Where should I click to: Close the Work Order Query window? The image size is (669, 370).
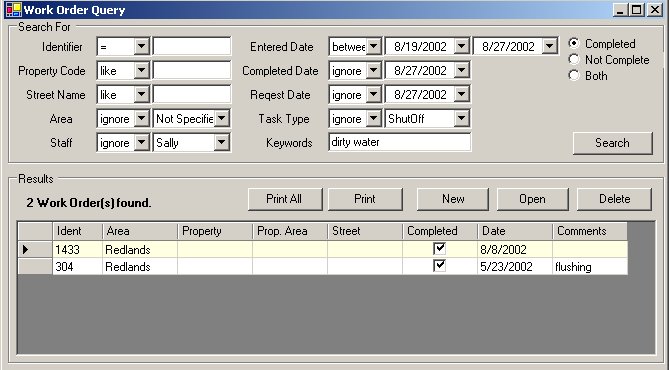click(x=655, y=10)
